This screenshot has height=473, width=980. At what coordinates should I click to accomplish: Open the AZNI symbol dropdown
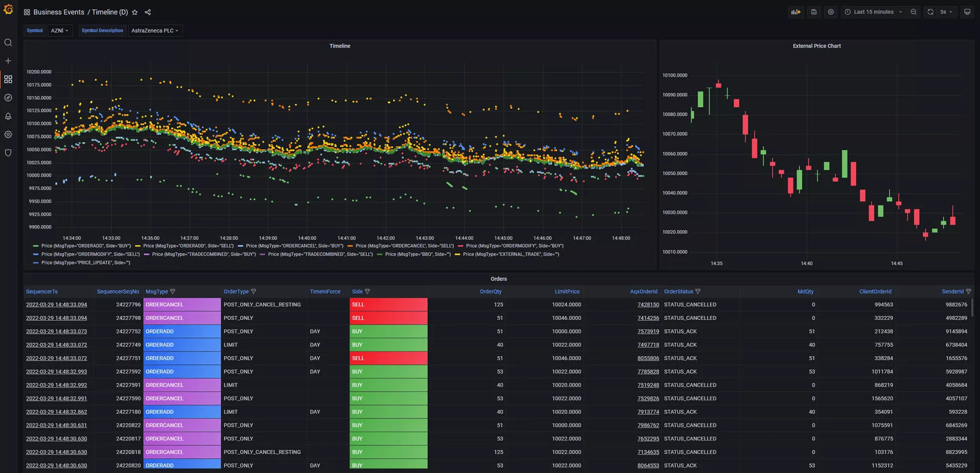pyautogui.click(x=60, y=30)
